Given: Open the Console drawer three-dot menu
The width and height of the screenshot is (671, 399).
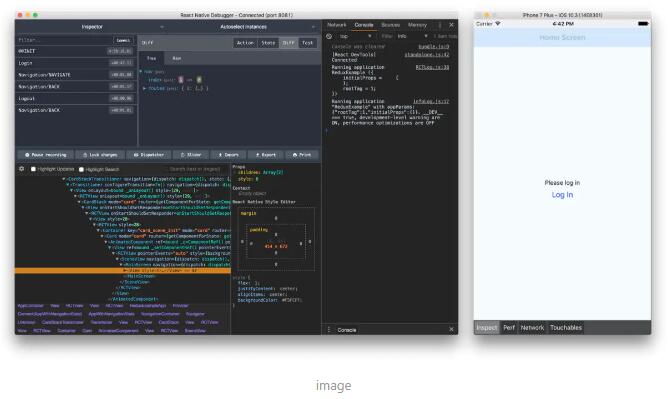Looking at the screenshot, I should click(329, 330).
